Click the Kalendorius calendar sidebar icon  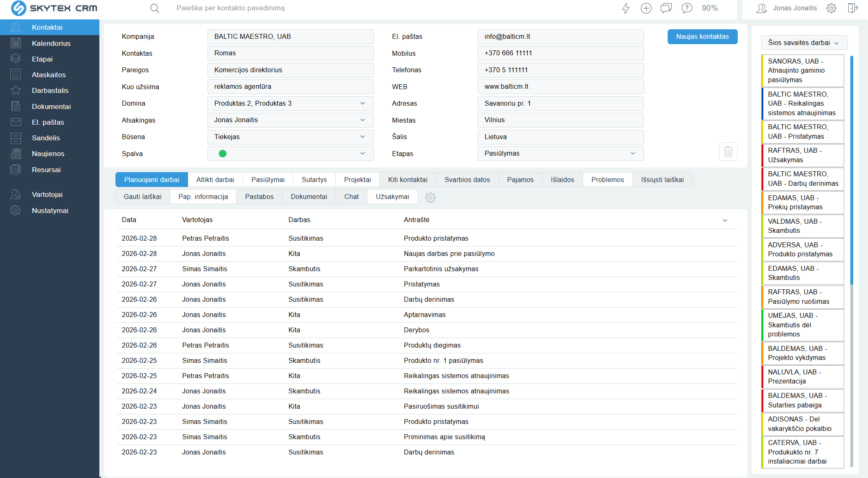pos(16,43)
